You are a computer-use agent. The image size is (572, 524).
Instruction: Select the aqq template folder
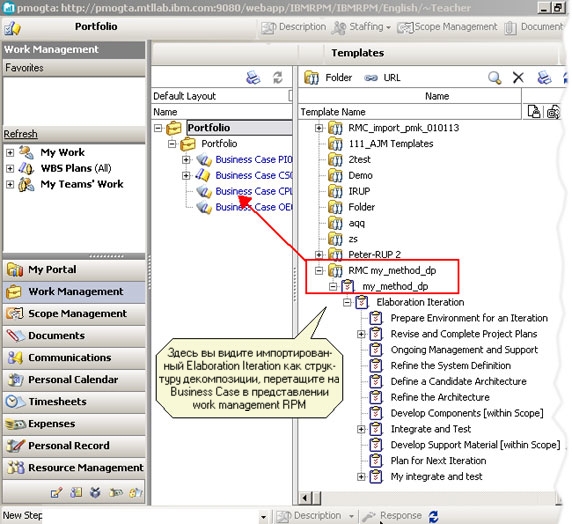pos(356,223)
